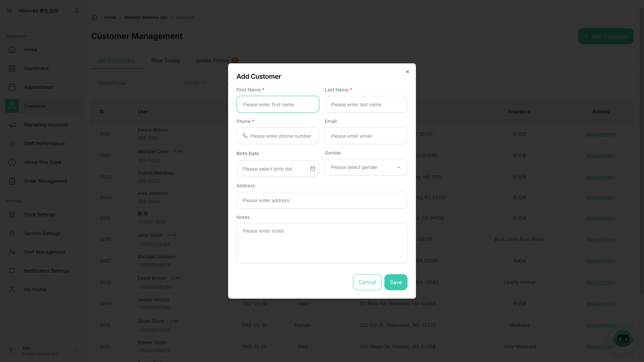Click the Store Settings shop icon
Screen dimensions: 644x362
12,215
